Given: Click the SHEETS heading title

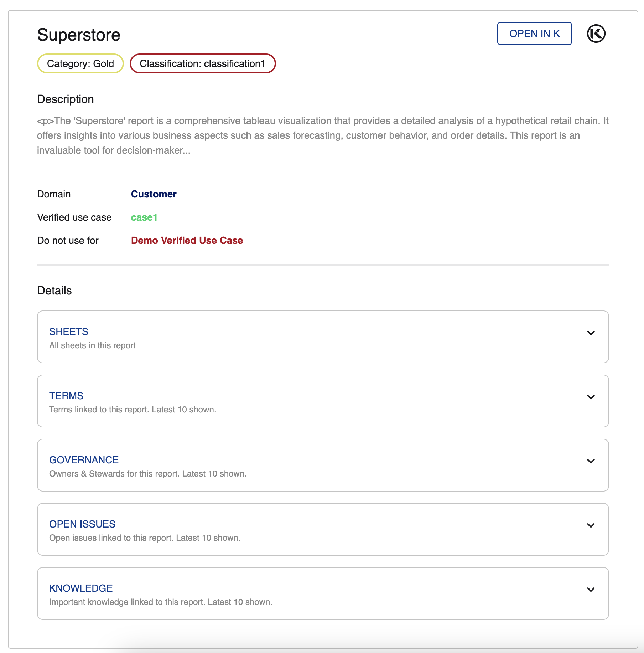Looking at the screenshot, I should (68, 331).
